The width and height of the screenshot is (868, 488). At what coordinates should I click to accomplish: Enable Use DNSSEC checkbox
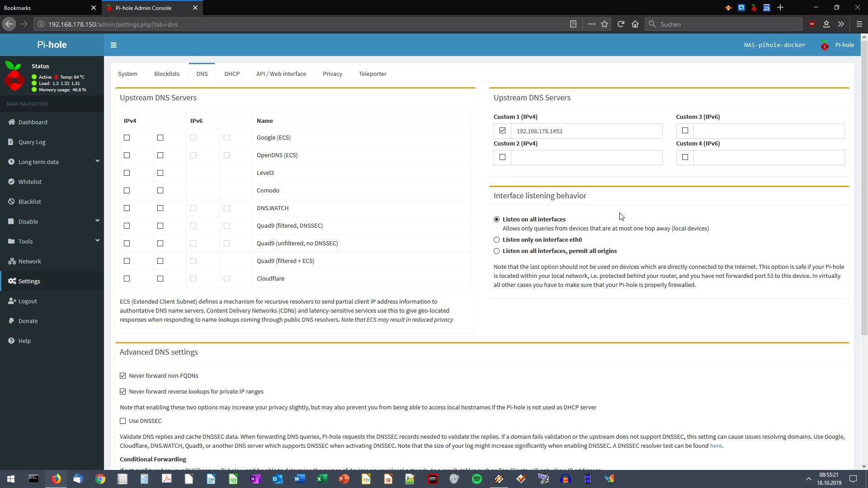coord(123,421)
